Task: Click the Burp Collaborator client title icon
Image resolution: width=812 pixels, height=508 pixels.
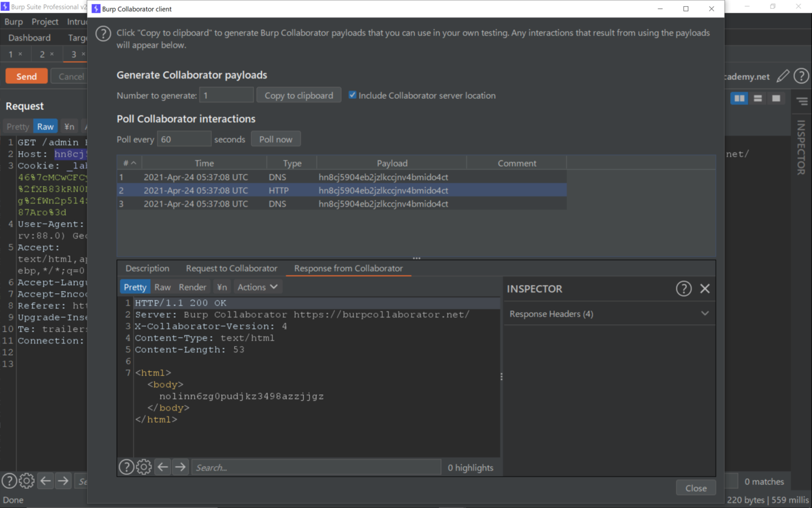Action: (x=95, y=9)
